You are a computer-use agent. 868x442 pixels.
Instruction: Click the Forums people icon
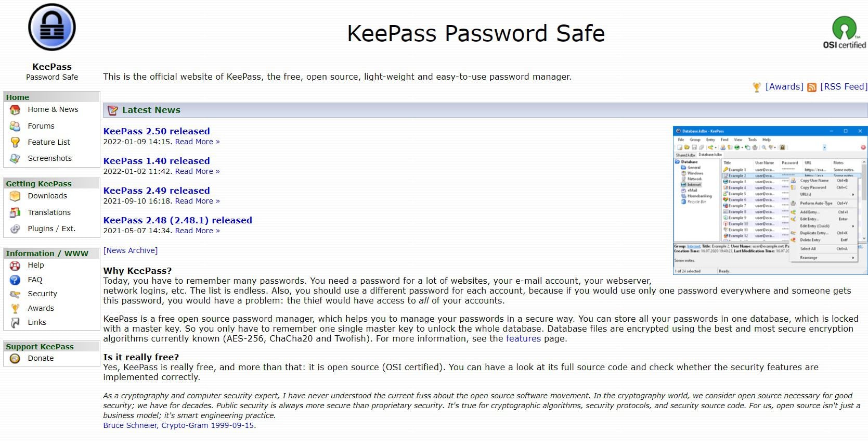tap(15, 126)
